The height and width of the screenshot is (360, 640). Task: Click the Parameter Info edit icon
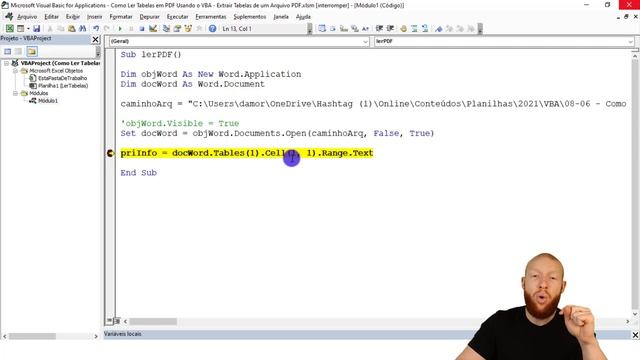355,29
